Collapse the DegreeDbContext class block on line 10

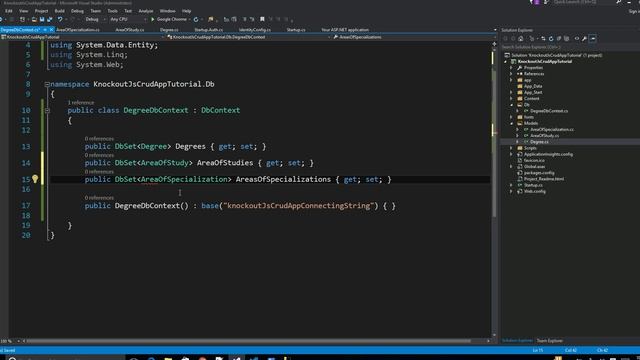click(x=47, y=110)
